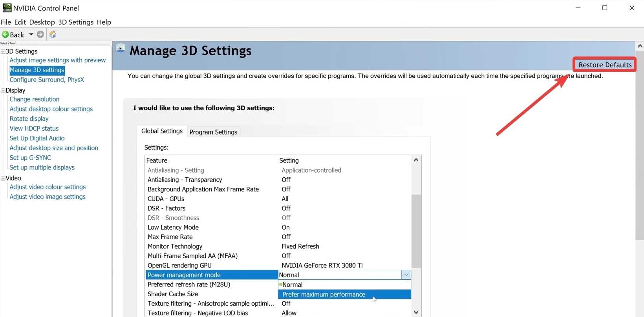Open the Help menu

pos(104,22)
